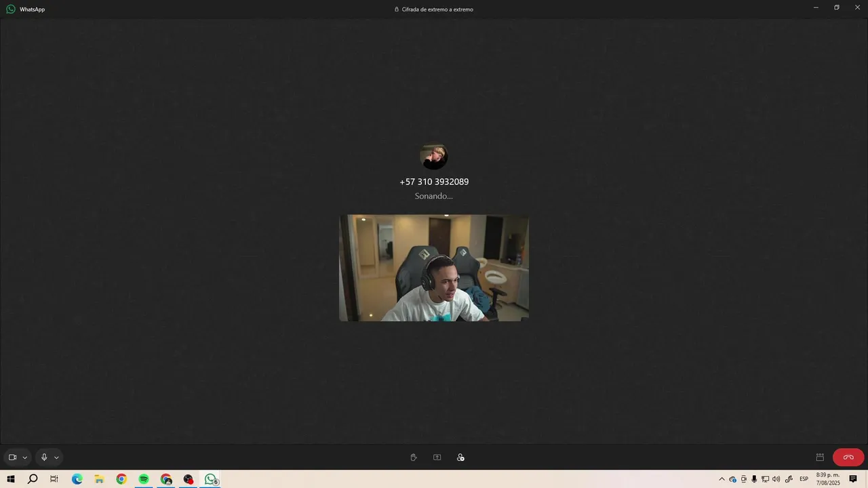Image resolution: width=868 pixels, height=488 pixels.
Task: Open File Explorer from the taskbar
Action: 99,479
